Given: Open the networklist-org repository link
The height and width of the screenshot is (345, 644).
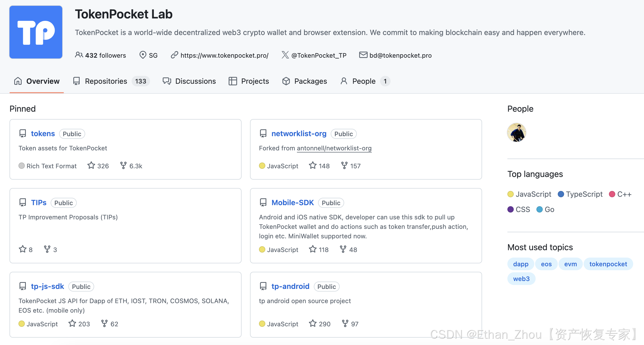Looking at the screenshot, I should click(x=299, y=134).
